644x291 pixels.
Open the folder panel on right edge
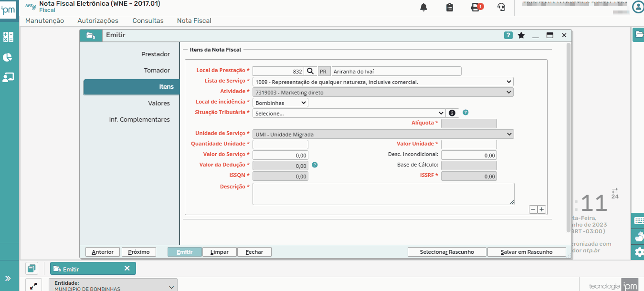(638, 34)
